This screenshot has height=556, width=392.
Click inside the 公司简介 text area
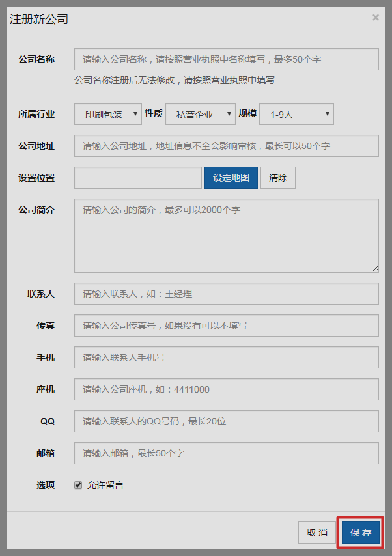click(x=226, y=235)
